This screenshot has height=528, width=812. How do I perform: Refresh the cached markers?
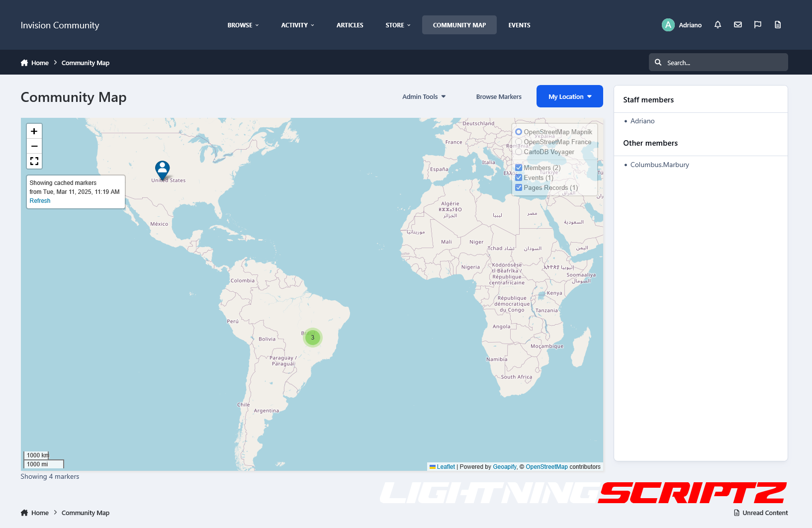click(x=40, y=201)
